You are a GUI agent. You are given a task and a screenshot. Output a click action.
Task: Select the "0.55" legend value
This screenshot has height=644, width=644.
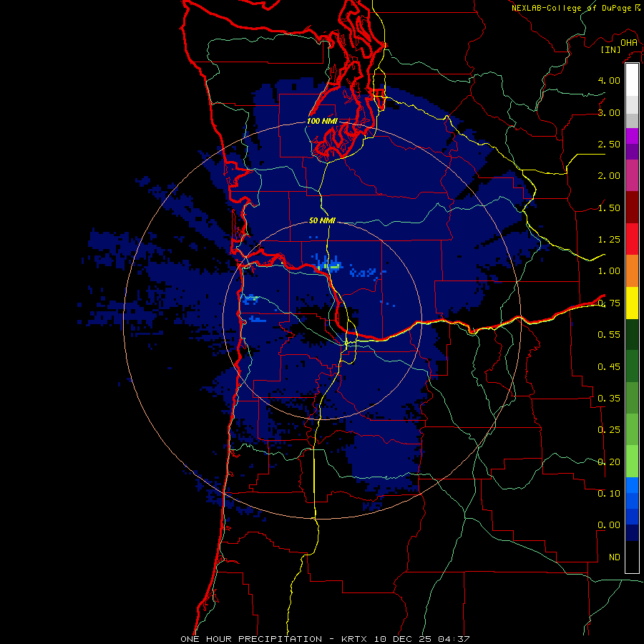609,335
